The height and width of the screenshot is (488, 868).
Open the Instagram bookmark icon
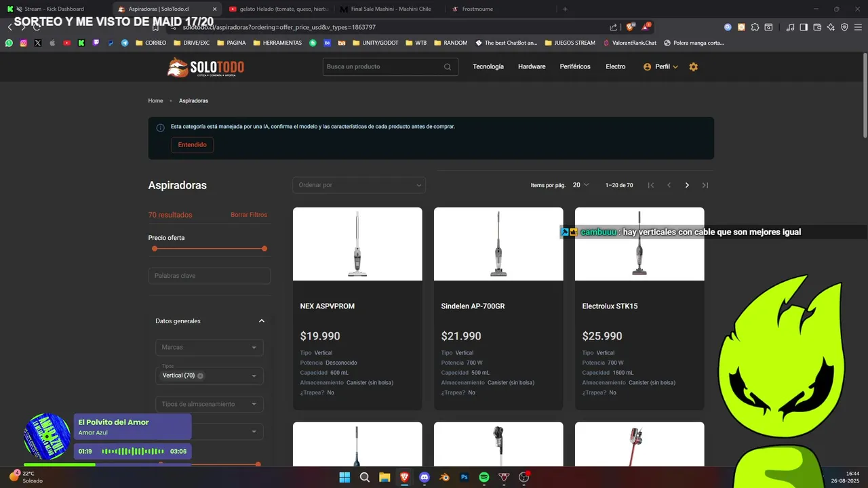click(23, 43)
